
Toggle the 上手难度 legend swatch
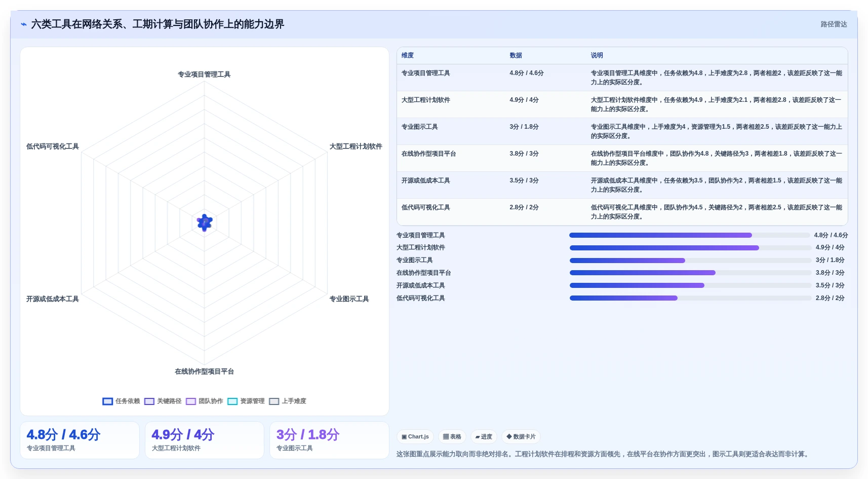274,401
